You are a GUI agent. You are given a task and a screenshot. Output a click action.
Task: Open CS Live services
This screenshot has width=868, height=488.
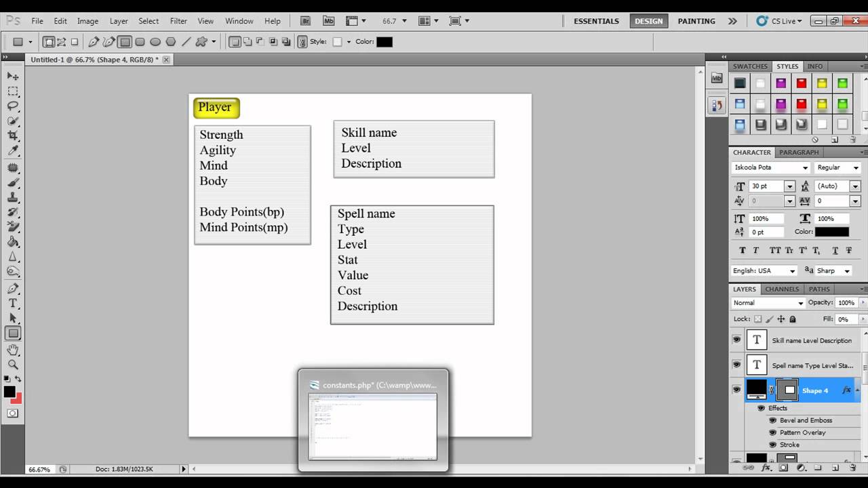[x=781, y=21]
